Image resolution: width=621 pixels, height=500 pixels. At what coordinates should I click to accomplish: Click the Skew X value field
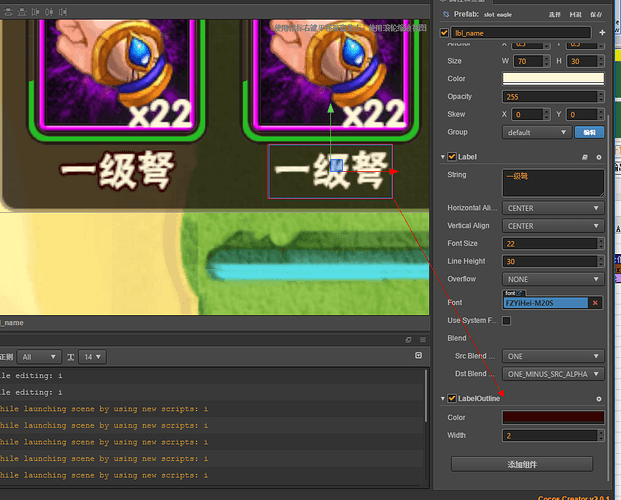(x=528, y=115)
